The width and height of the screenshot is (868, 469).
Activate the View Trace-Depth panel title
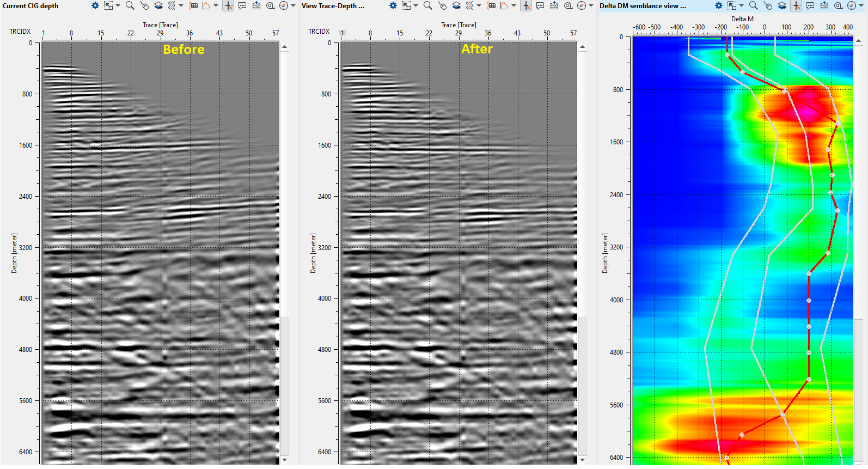[x=333, y=5]
